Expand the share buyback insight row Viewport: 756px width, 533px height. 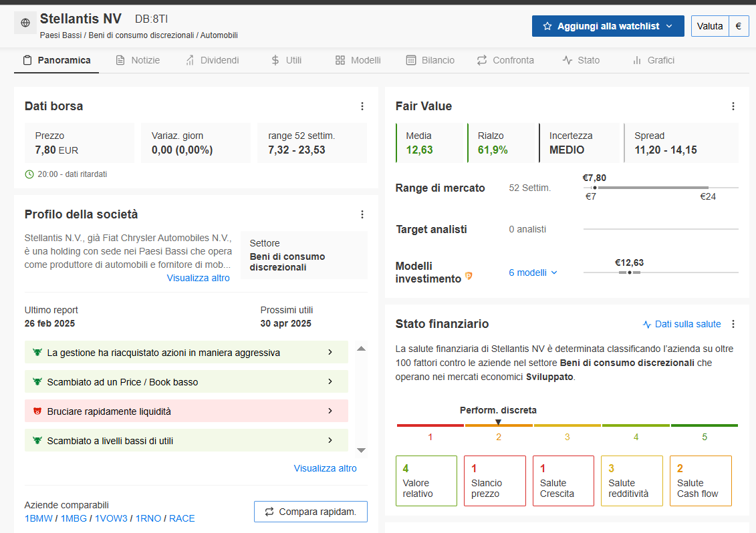[x=186, y=352]
